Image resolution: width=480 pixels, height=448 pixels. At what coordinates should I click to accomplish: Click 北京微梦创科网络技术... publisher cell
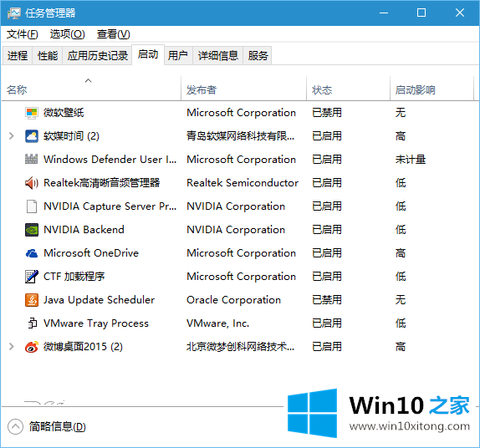(240, 346)
